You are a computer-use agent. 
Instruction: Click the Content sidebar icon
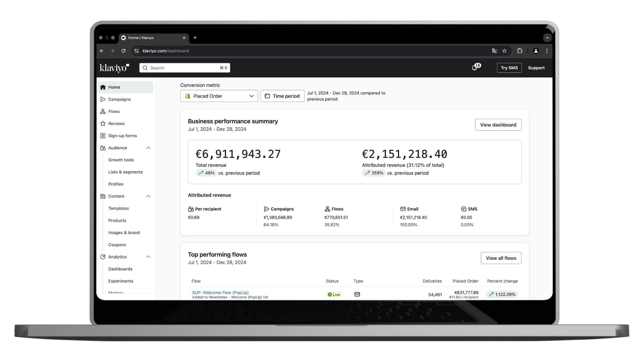103,196
